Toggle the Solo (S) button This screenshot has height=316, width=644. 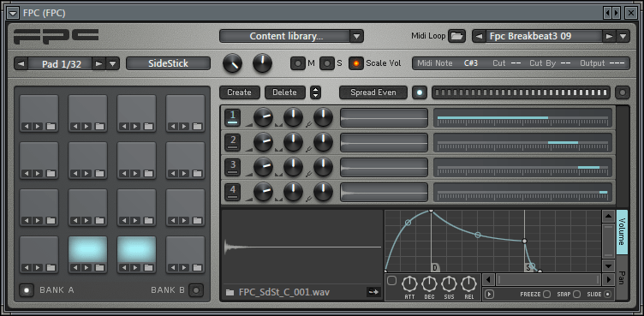(x=327, y=63)
